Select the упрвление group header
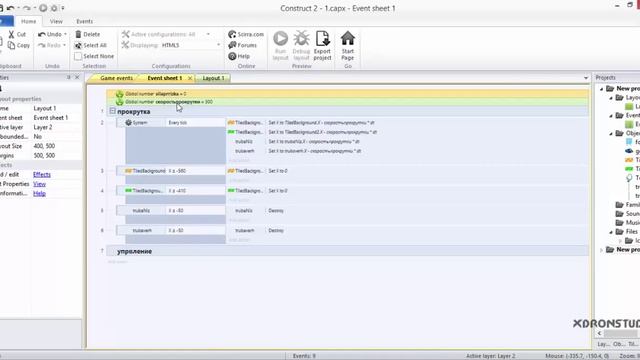The width and height of the screenshot is (640, 360). coord(347,251)
